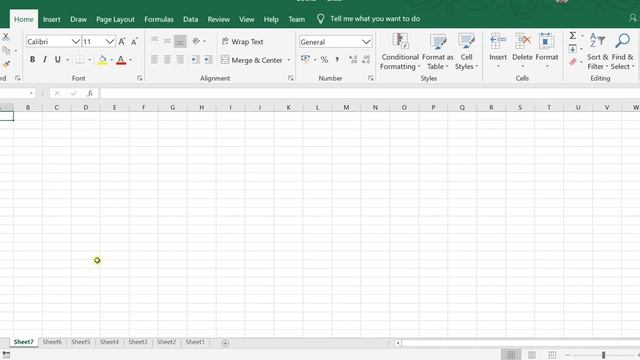This screenshot has width=640, height=360.
Task: Click Insert cells button
Action: [498, 51]
